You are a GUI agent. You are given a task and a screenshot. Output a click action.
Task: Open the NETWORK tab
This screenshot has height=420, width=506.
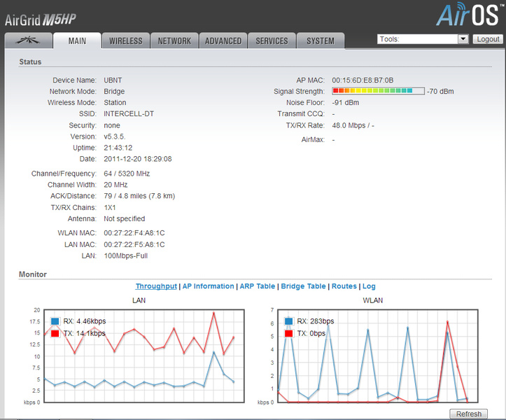point(174,41)
